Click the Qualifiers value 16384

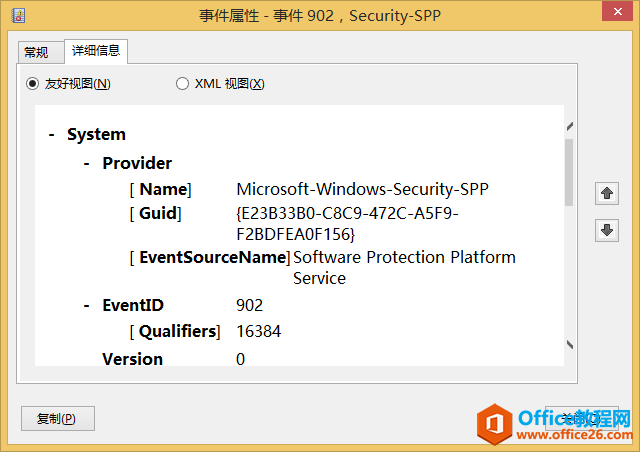point(259,331)
